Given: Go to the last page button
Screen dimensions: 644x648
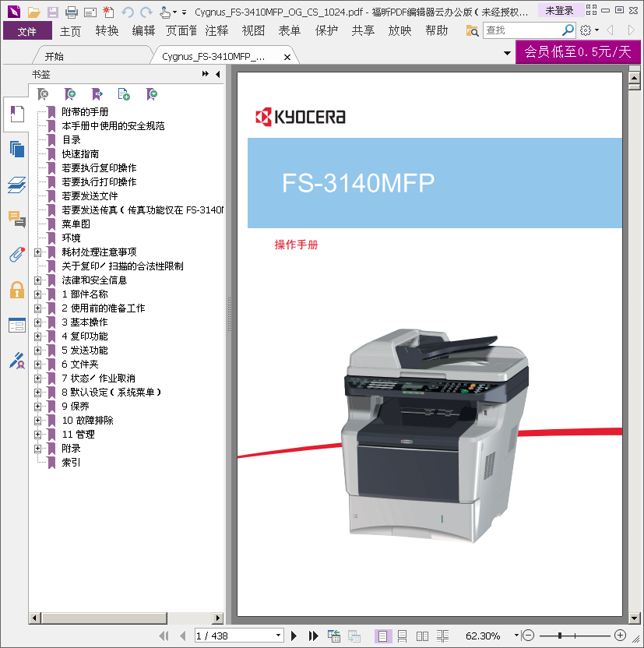Looking at the screenshot, I should pos(314,636).
